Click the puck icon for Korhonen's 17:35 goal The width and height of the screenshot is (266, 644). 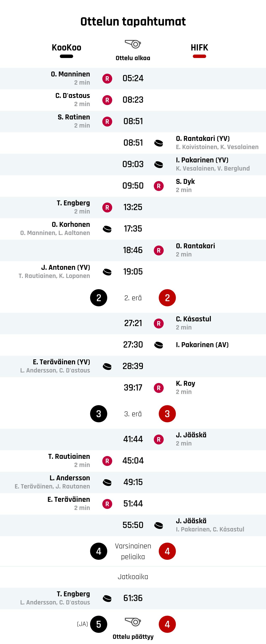[x=107, y=229]
